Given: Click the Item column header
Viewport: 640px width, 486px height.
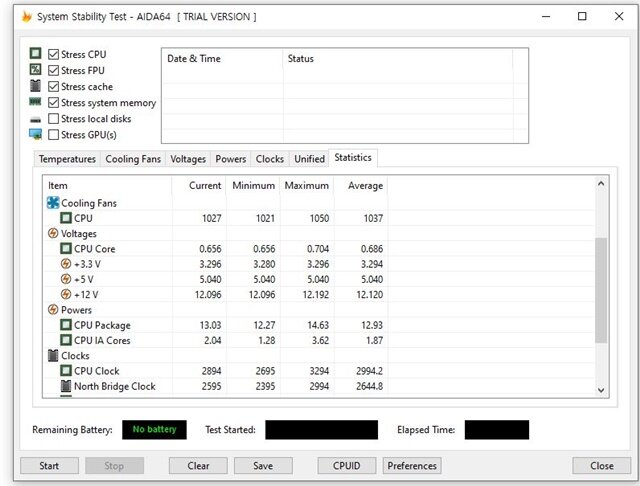Looking at the screenshot, I should 107,186.
